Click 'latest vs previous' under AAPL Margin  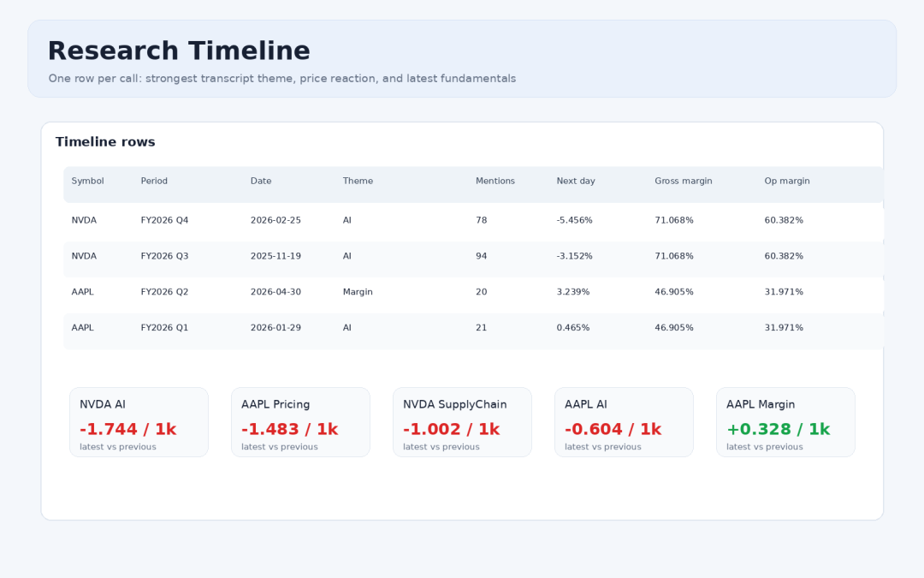click(764, 447)
